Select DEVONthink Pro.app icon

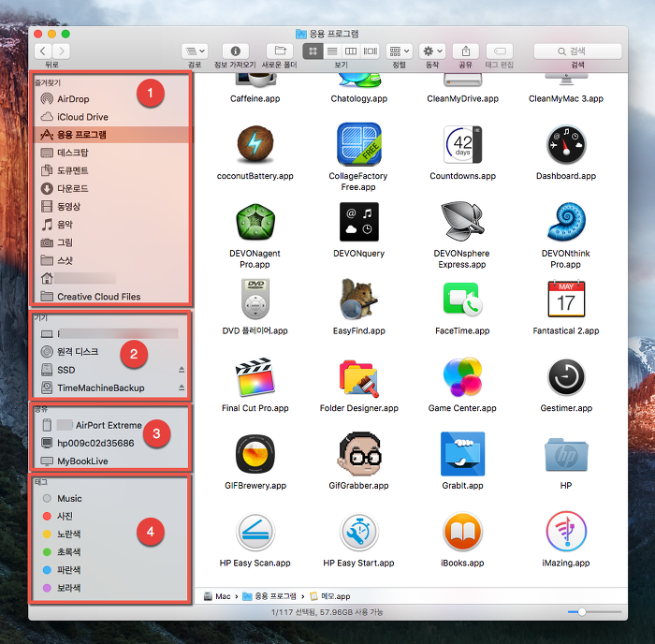[x=566, y=222]
